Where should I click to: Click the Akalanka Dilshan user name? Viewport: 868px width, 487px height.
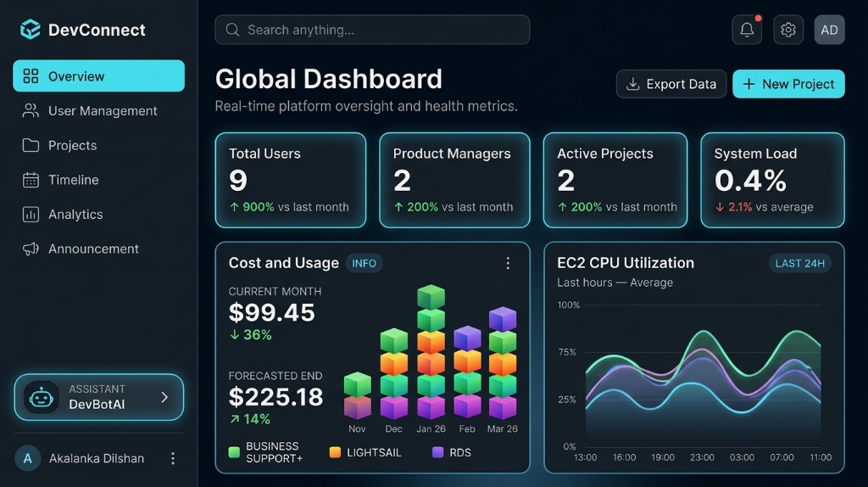click(97, 458)
